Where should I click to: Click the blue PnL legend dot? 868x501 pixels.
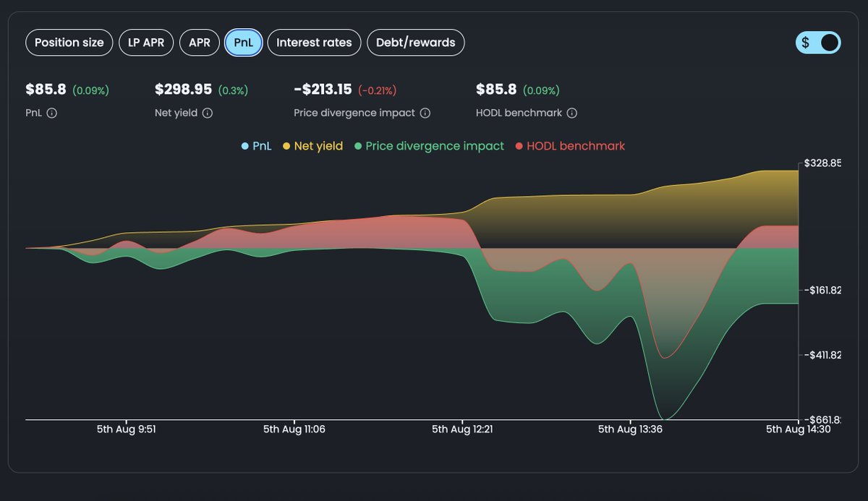[247, 146]
